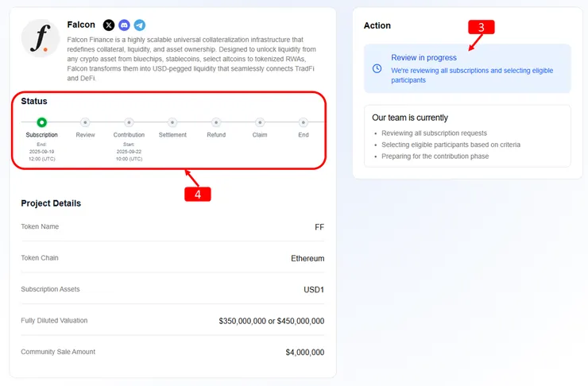Open Falcon's Telegram channel icon
Screen dimensions: 588x386
click(140, 25)
